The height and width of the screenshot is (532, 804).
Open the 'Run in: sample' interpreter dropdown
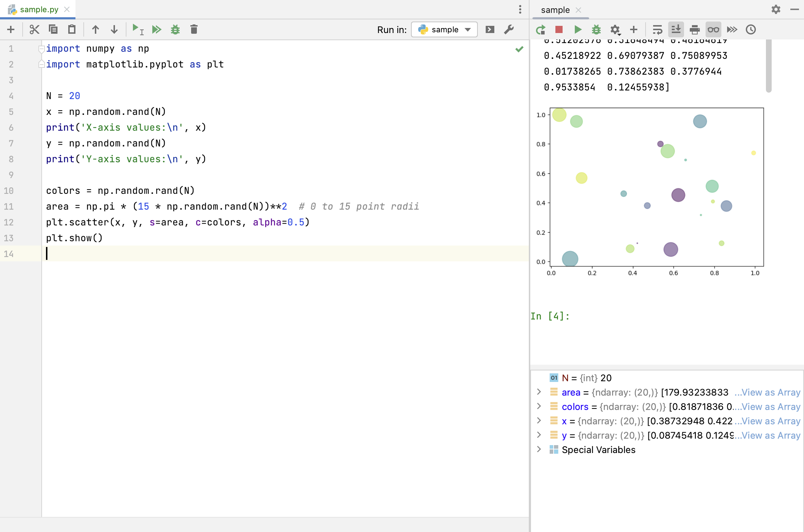[444, 29]
